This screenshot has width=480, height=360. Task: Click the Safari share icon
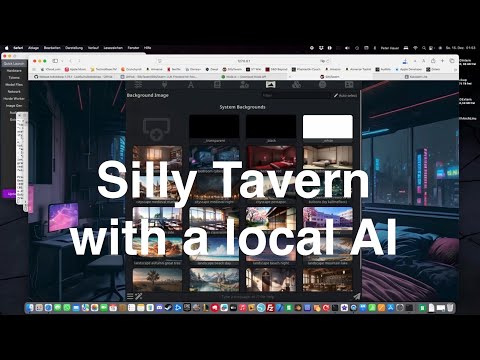433,61
